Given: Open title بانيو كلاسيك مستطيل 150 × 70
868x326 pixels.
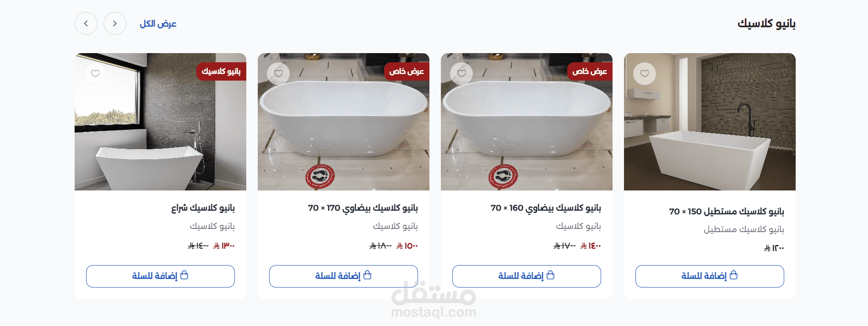Looking at the screenshot, I should point(727,211).
